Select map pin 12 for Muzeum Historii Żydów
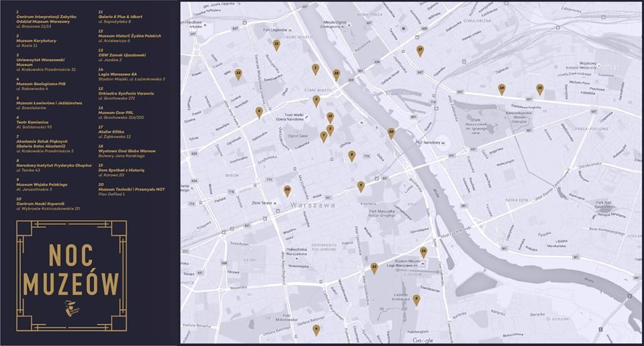 (x=238, y=74)
